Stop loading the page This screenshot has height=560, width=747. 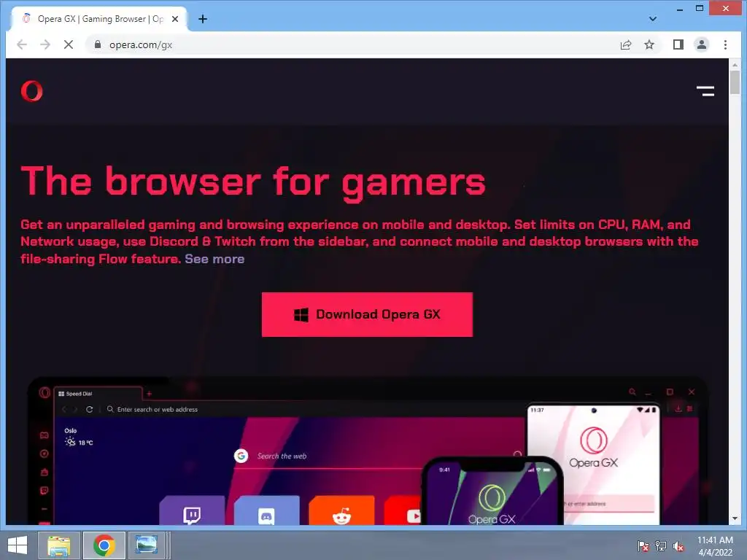pyautogui.click(x=69, y=44)
